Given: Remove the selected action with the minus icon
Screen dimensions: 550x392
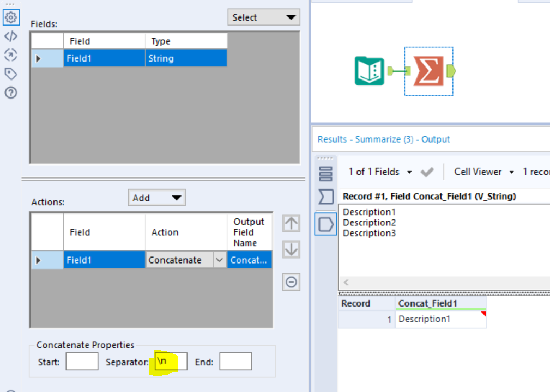Looking at the screenshot, I should point(291,282).
